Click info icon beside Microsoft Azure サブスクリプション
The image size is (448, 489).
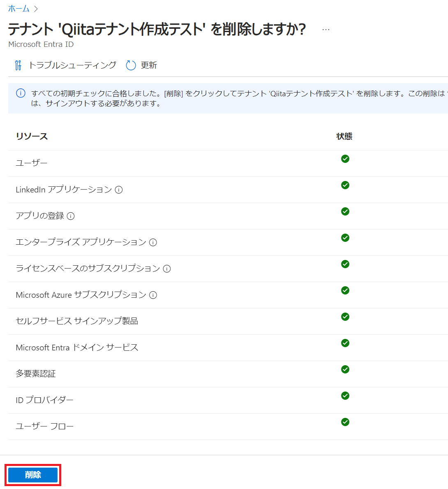point(153,295)
